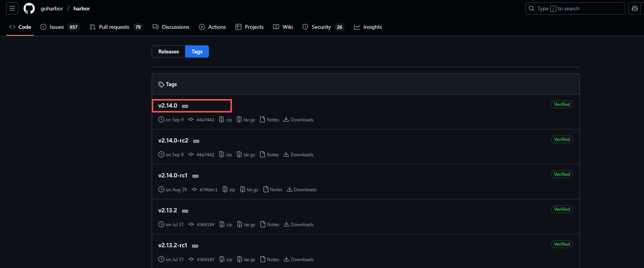Image resolution: width=644 pixels, height=268 pixels.
Task: Switch to the Releases view
Action: click(169, 51)
